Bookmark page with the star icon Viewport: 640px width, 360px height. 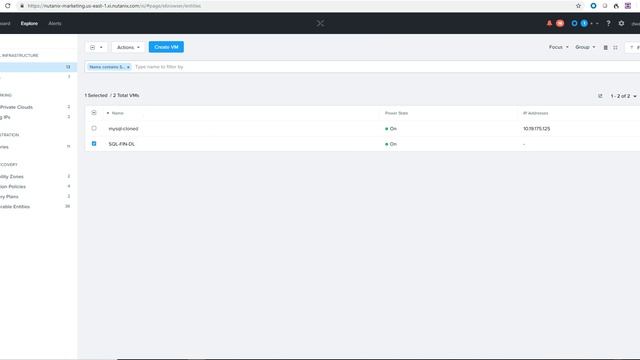point(578,6)
